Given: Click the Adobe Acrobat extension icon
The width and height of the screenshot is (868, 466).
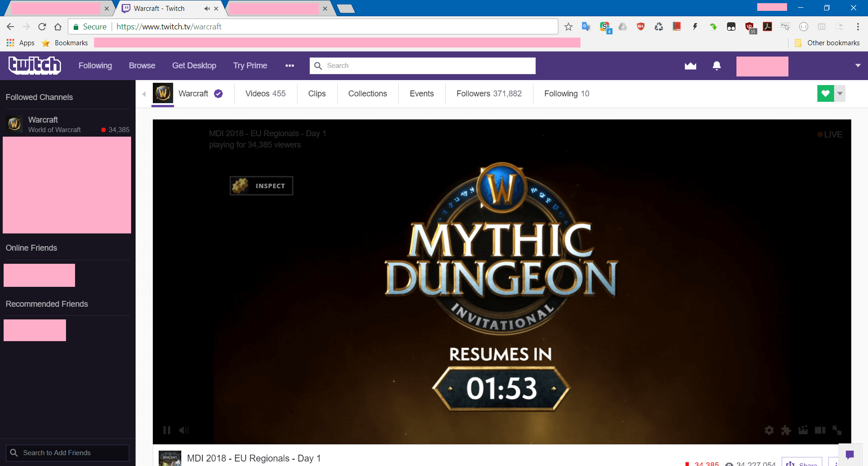Looking at the screenshot, I should 768,27.
